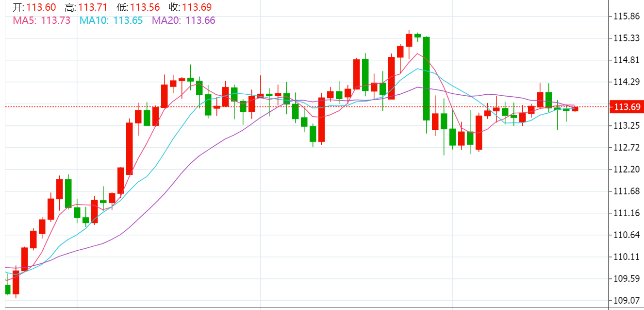Screen dimensions: 644x310
Task: Select the final red candlestick on the chart
Action: (x=575, y=109)
